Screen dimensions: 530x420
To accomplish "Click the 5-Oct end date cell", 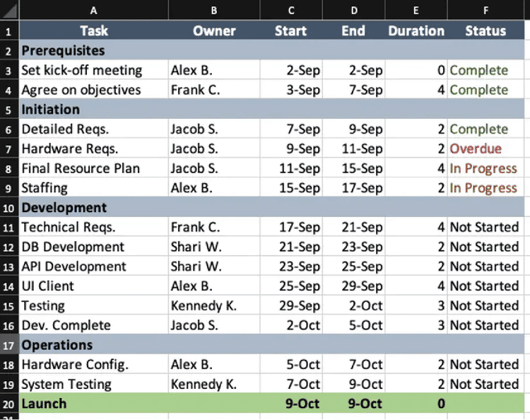I will [353, 325].
